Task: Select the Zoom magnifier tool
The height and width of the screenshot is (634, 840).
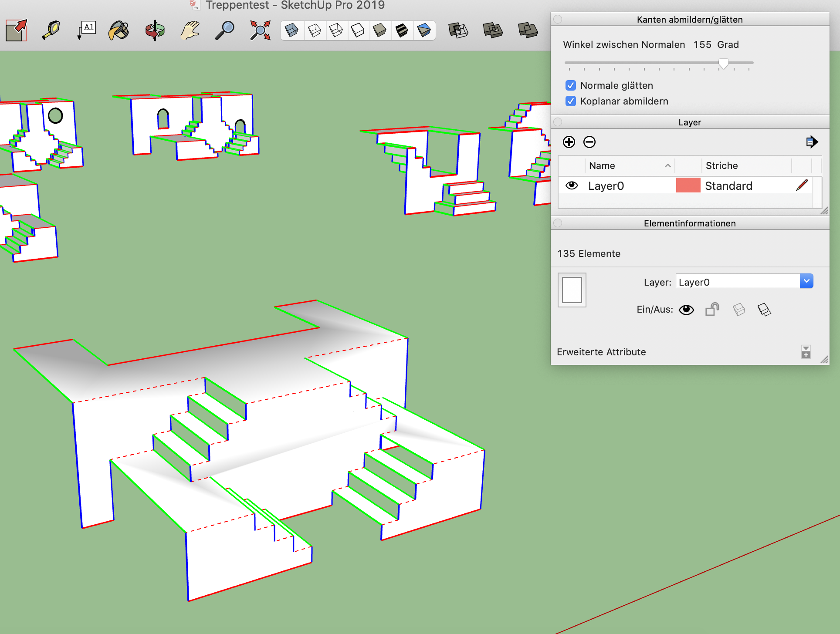Action: [225, 30]
